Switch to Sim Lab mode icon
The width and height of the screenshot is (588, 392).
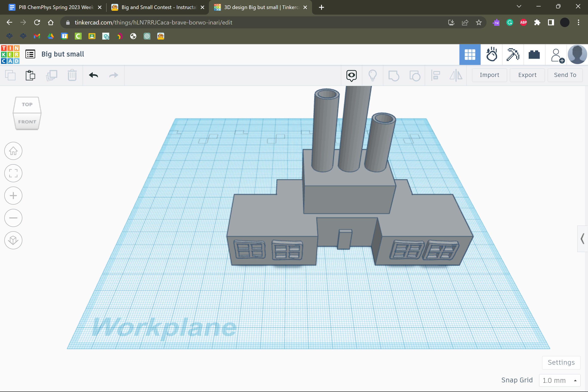[492, 55]
